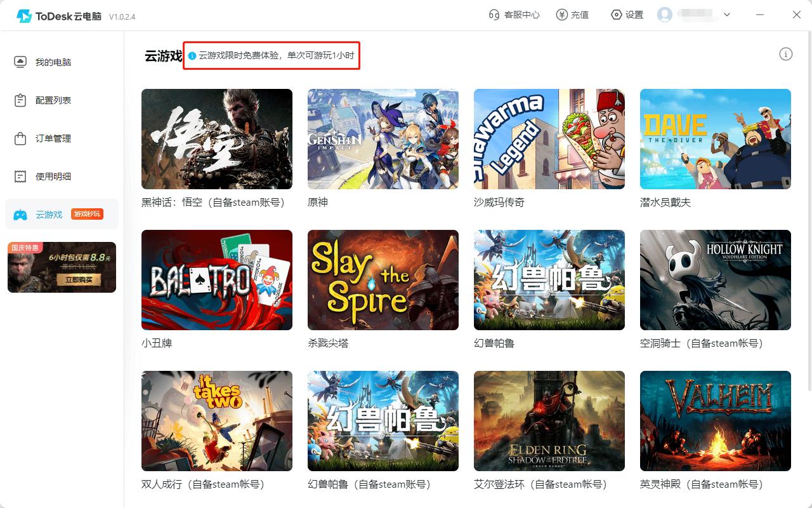Open 配置列表 in sidebar
812x508 pixels.
(x=53, y=100)
